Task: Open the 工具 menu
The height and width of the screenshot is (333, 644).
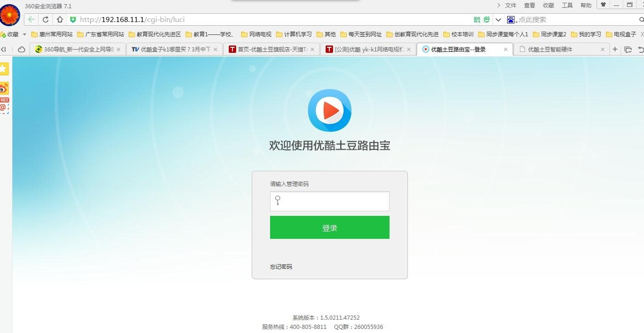Action: point(567,6)
